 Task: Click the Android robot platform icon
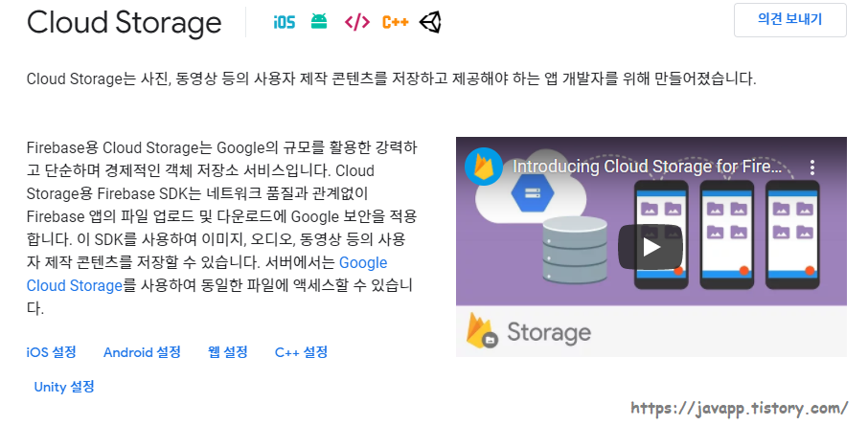[x=319, y=22]
